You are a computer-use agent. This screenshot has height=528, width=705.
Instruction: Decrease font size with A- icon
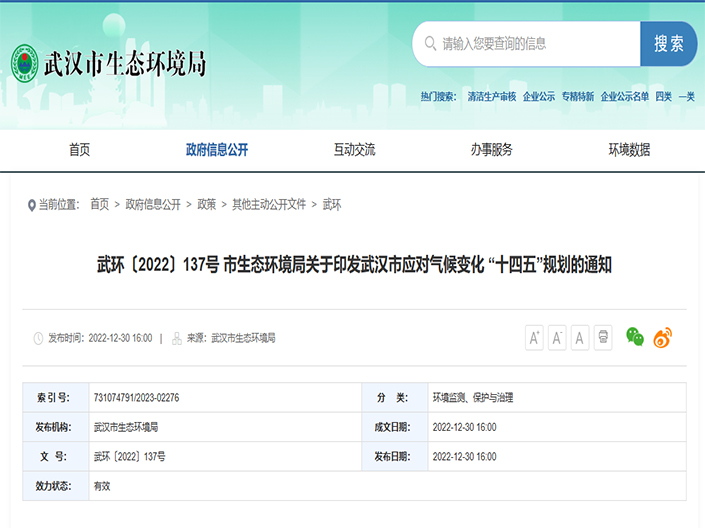[x=557, y=338]
